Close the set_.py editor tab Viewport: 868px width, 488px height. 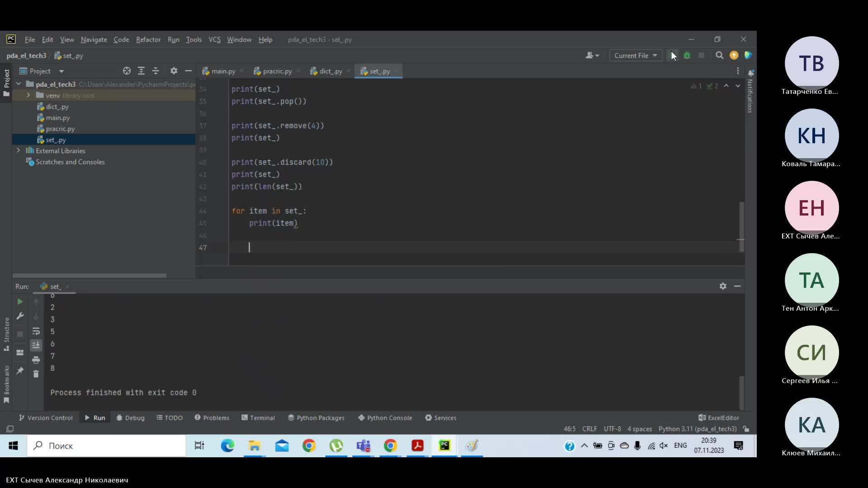pyautogui.click(x=396, y=71)
